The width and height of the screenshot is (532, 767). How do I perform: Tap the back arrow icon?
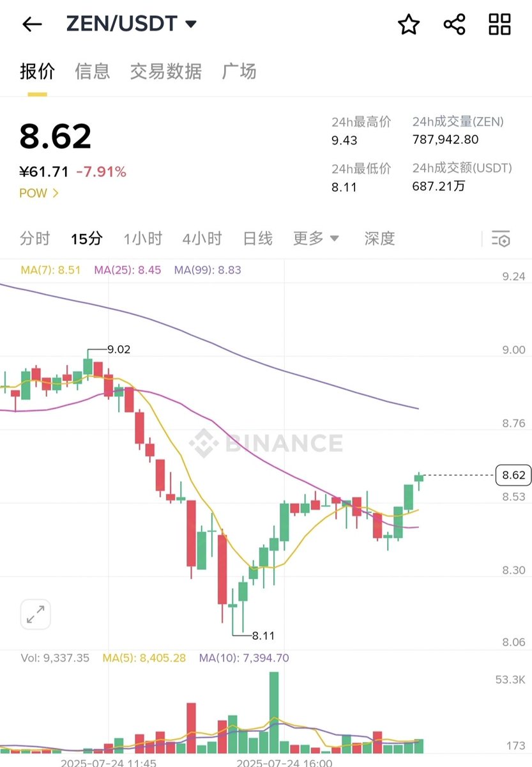(x=31, y=24)
